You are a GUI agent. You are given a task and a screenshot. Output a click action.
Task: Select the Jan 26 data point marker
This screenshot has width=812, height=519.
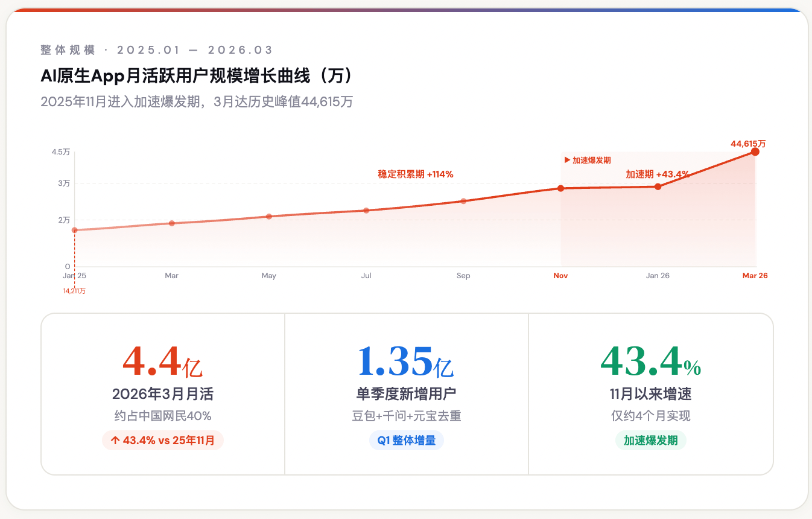[x=658, y=186]
